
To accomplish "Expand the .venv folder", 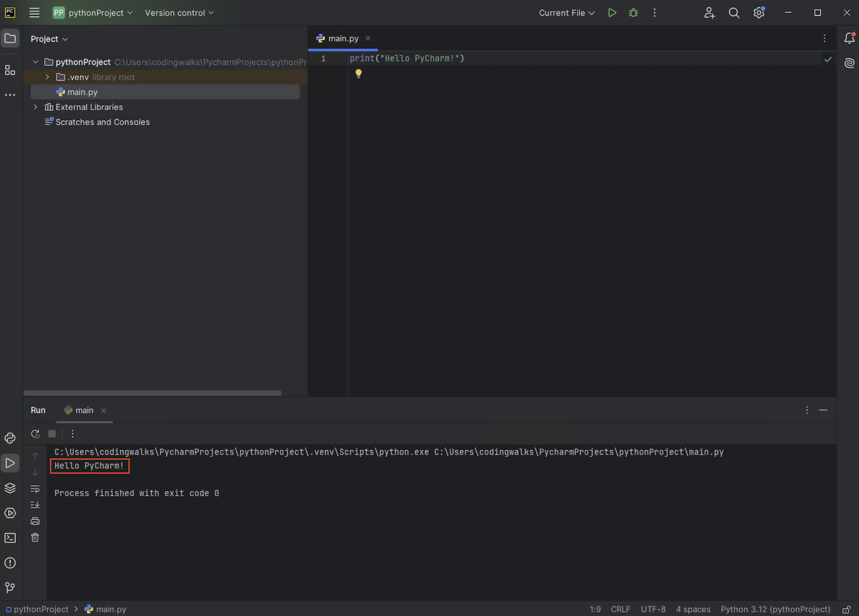I will (x=48, y=77).
